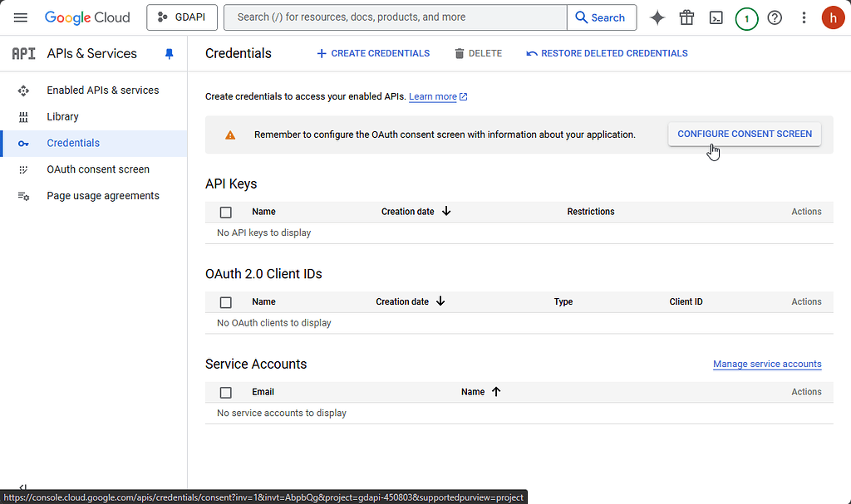Click the Library grid icon
The width and height of the screenshot is (851, 504).
23,117
